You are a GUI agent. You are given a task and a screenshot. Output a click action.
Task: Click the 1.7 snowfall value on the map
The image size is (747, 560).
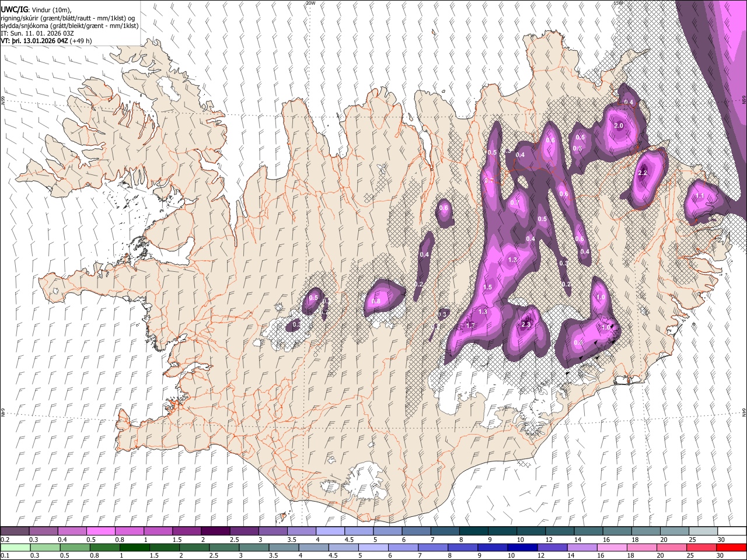click(x=471, y=325)
